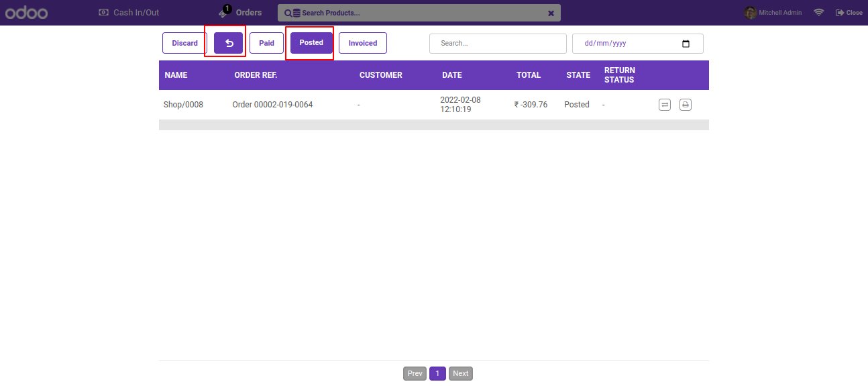This screenshot has width=868, height=386.
Task: Click the CUSTOMER column header
Action: tap(381, 75)
